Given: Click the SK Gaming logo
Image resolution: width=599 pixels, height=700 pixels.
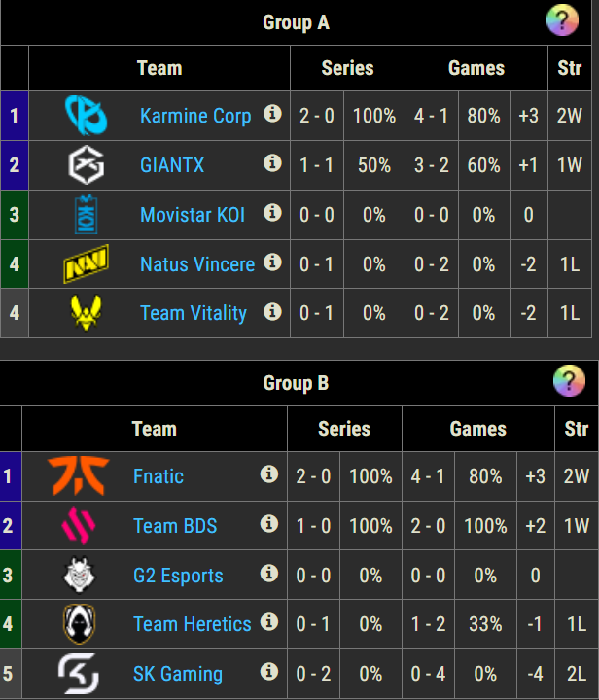Looking at the screenshot, I should point(79,674).
